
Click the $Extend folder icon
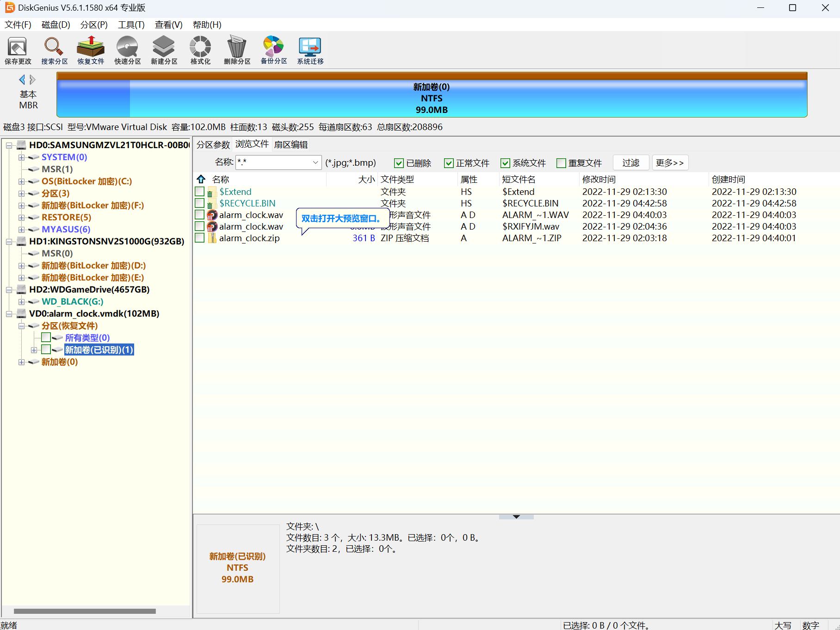pyautogui.click(x=211, y=192)
